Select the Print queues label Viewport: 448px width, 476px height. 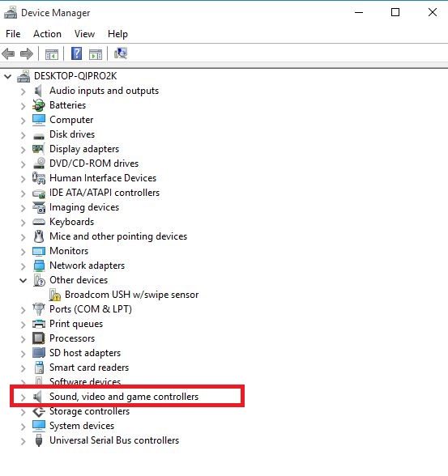(76, 324)
